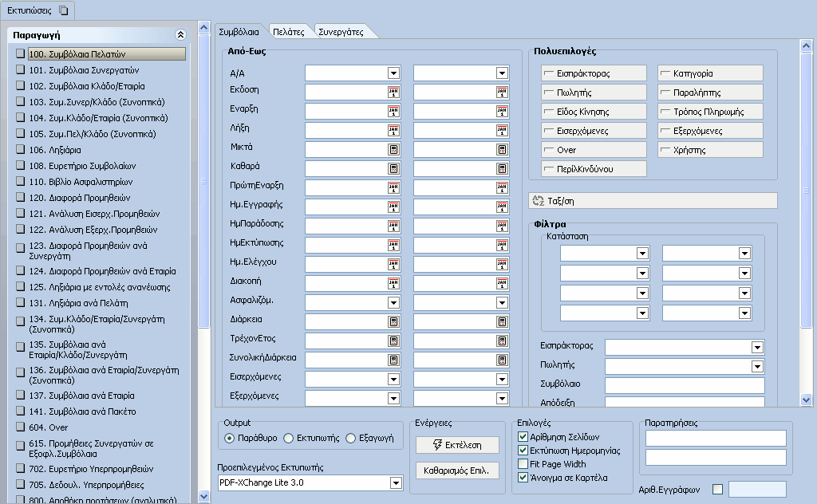Select the Εκτυπωτής output radio button
Viewport: 817px width, 504px height.
[289, 439]
